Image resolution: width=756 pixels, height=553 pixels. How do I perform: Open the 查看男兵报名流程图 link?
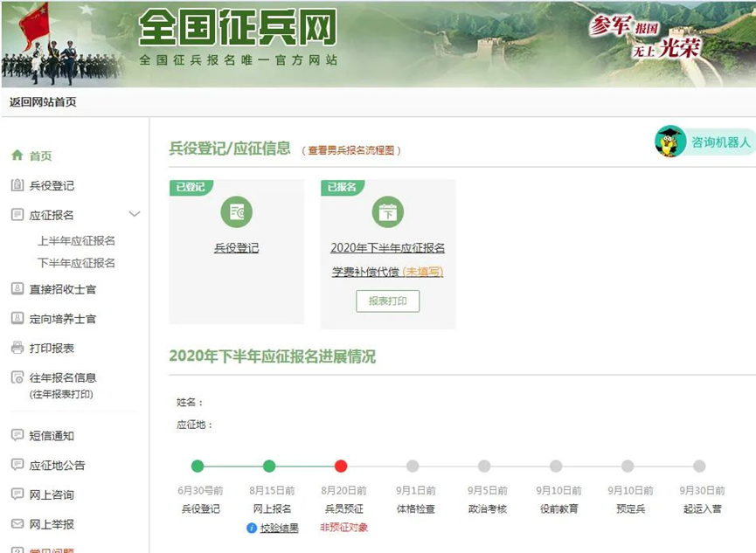351,150
